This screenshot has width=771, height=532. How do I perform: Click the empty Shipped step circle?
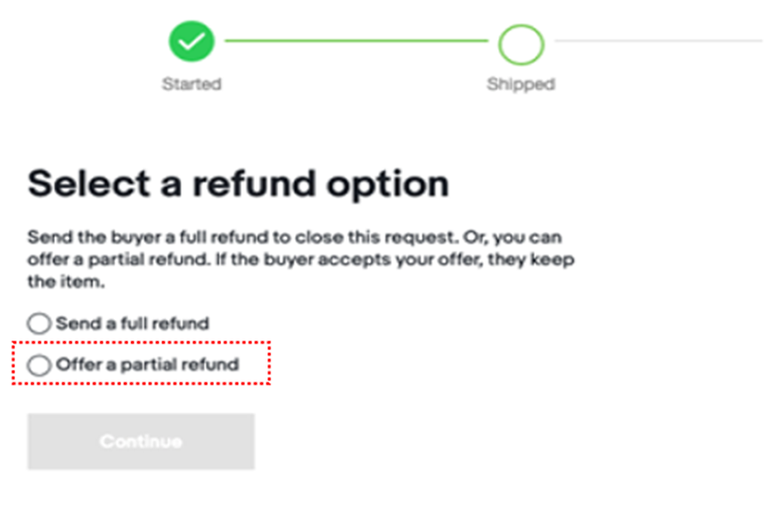(x=521, y=42)
